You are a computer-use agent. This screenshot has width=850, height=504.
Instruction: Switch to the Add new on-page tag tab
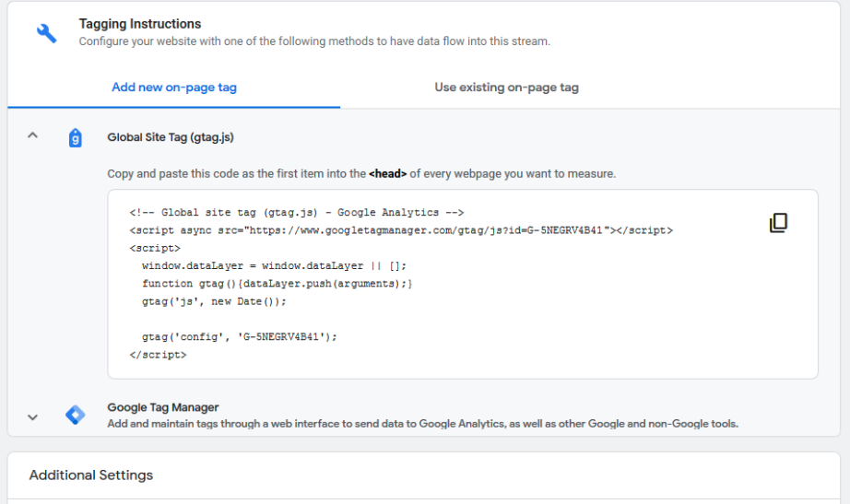(174, 88)
